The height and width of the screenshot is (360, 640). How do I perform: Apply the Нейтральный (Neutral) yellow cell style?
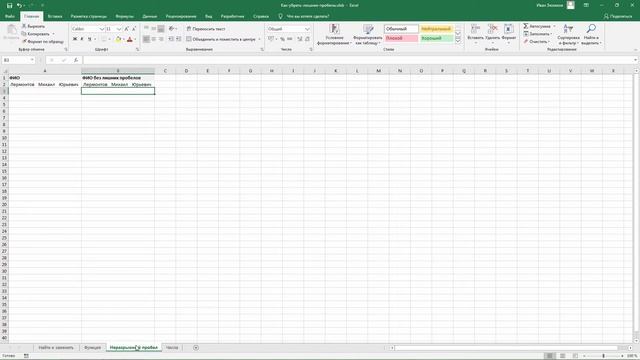(x=436, y=29)
